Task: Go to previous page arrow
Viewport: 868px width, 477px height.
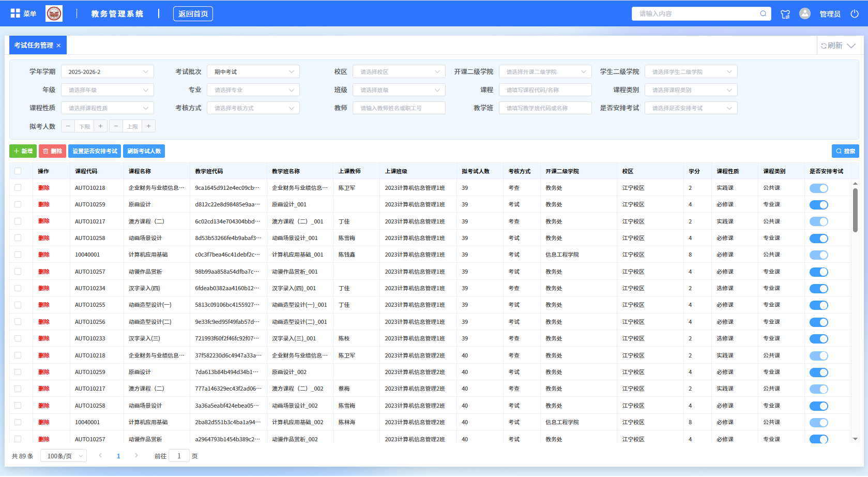Action: click(x=100, y=456)
